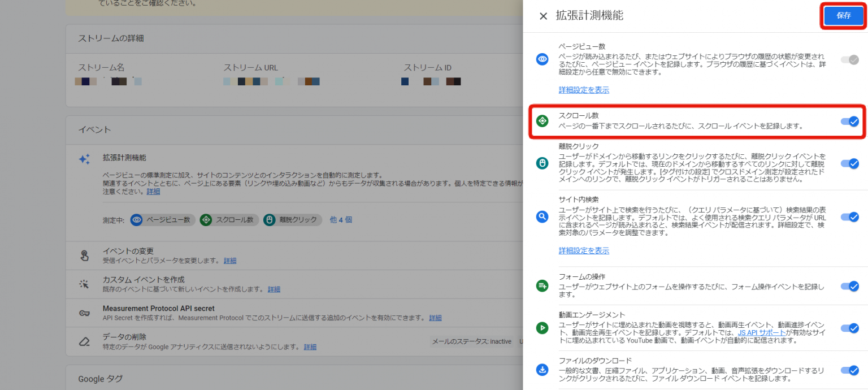Click the 拡張計測機能 sparkle icon
This screenshot has height=390, width=868.
click(x=84, y=159)
